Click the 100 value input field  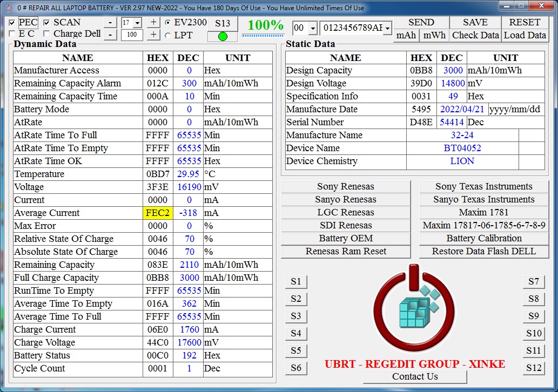(x=132, y=35)
